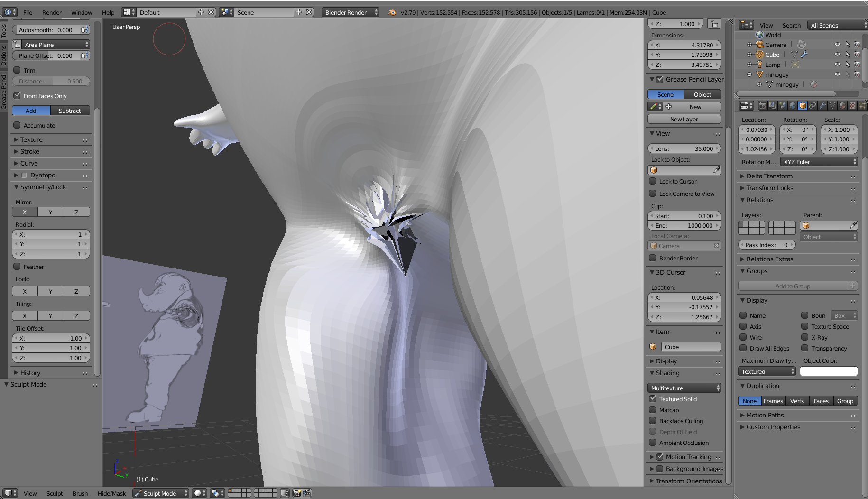Enable Ambient Occlusion checkbox
This screenshot has height=499, width=868.
tap(653, 443)
